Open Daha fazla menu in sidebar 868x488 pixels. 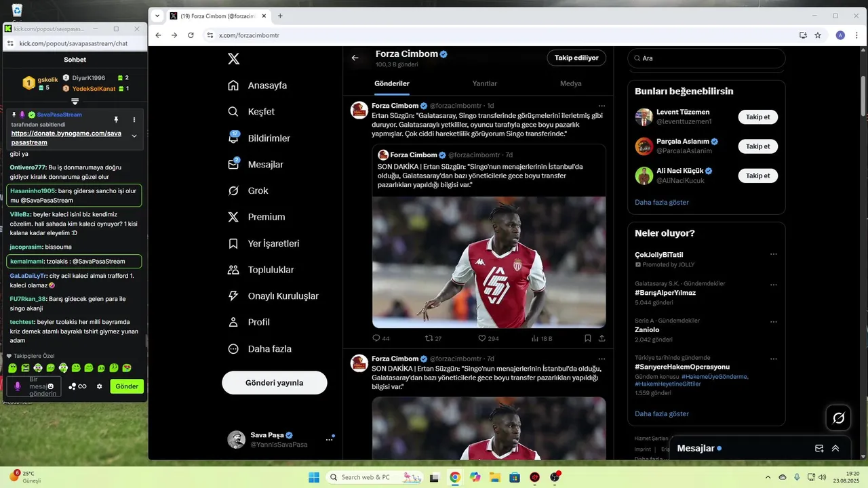click(260, 349)
